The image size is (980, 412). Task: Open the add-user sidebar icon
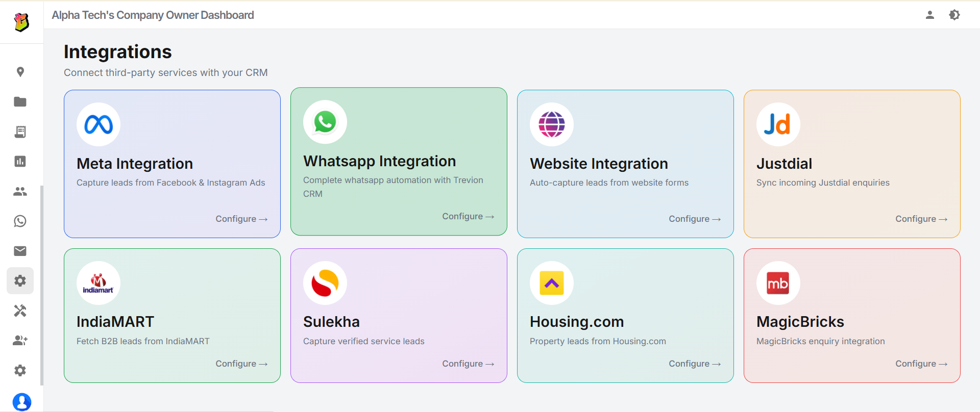point(20,341)
